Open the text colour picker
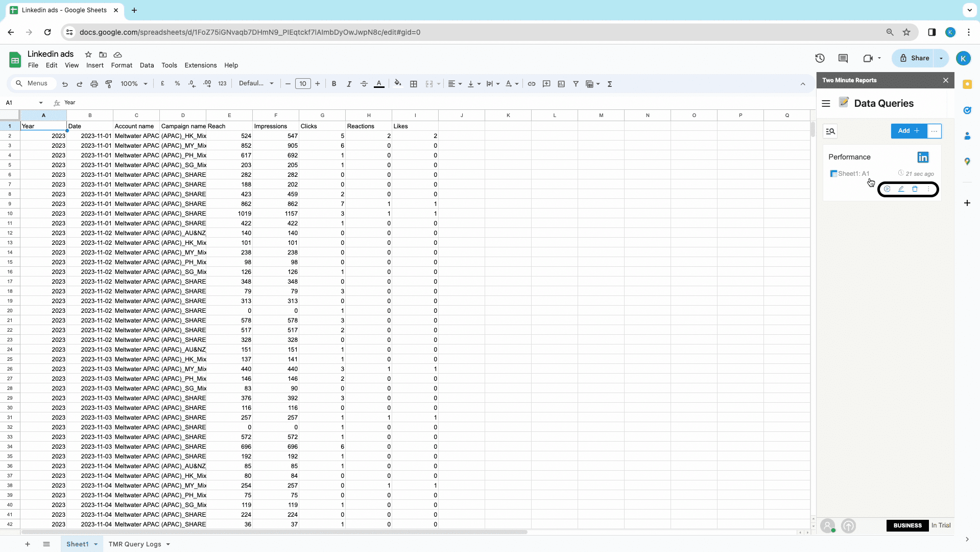The image size is (980, 552). [379, 84]
